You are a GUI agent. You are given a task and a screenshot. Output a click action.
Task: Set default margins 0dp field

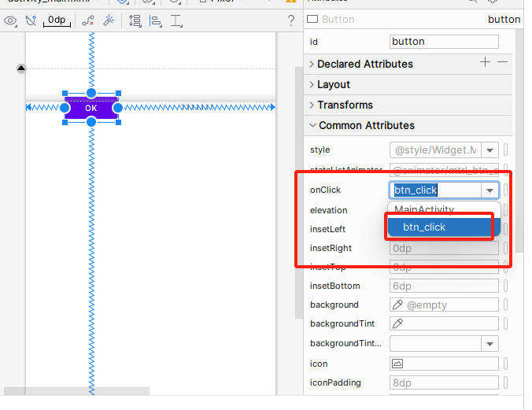[57, 20]
